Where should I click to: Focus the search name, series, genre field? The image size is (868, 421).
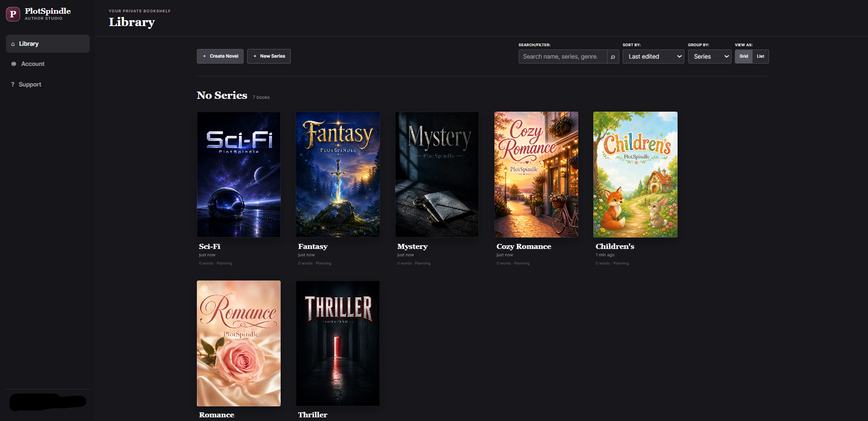563,57
